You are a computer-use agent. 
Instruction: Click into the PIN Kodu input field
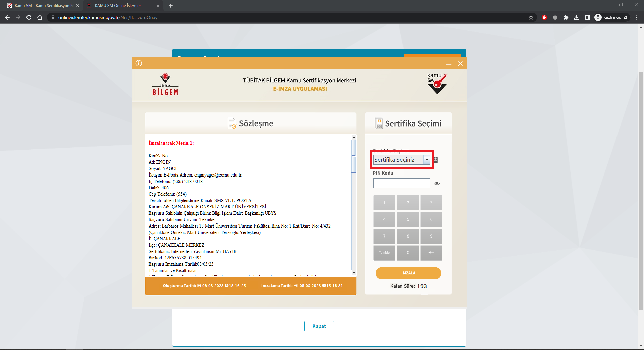tap(401, 183)
